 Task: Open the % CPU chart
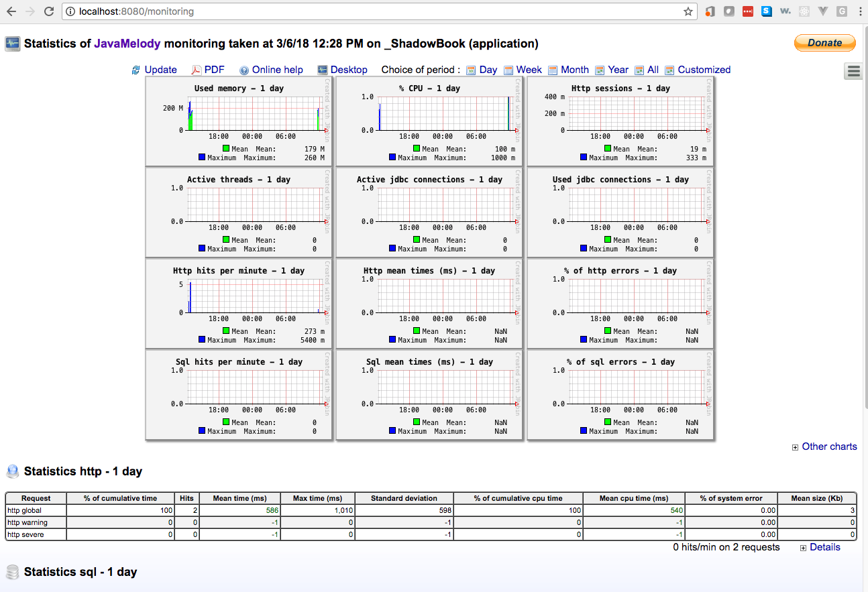point(429,121)
